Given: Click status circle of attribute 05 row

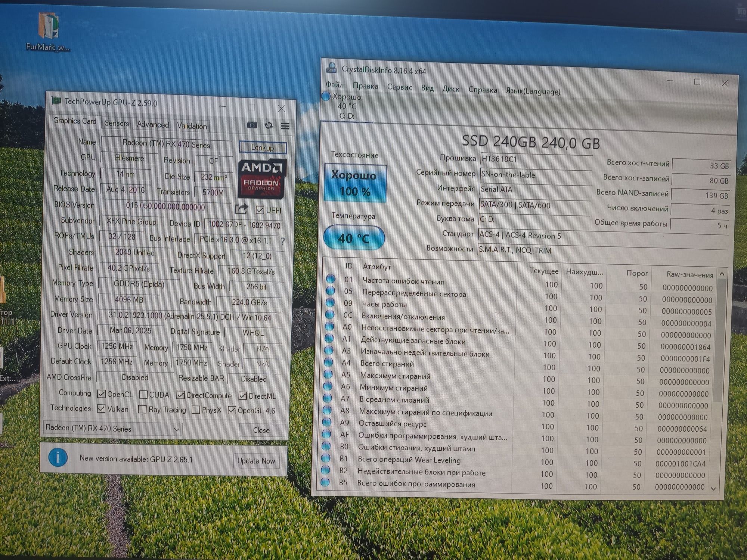Looking at the screenshot, I should 330,290.
